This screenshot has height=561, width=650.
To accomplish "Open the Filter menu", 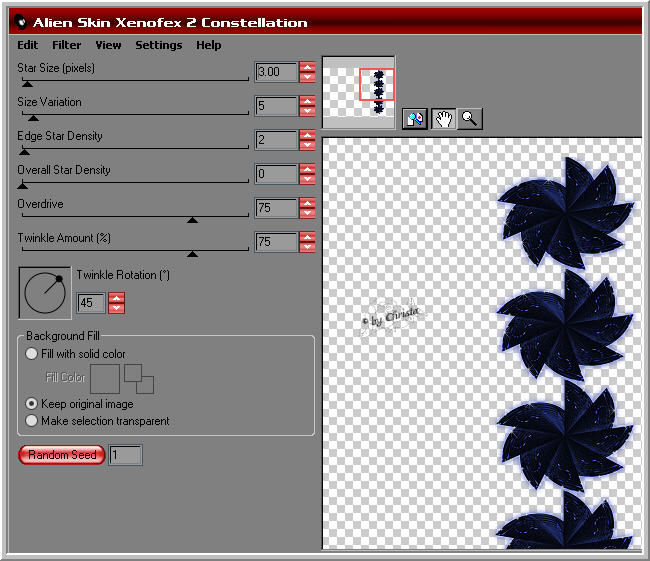I will (66, 45).
